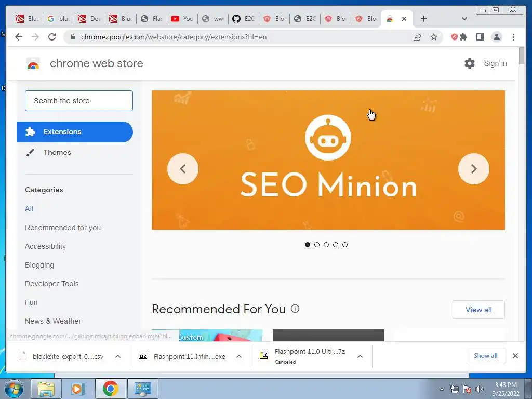Switch to the 'Flas' tab
The height and width of the screenshot is (399, 532).
(x=151, y=19)
